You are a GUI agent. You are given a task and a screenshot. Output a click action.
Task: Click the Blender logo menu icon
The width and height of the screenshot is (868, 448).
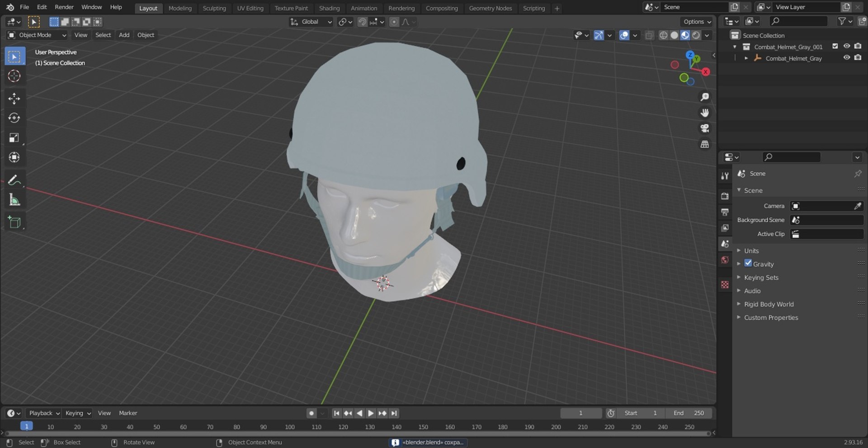coord(10,7)
